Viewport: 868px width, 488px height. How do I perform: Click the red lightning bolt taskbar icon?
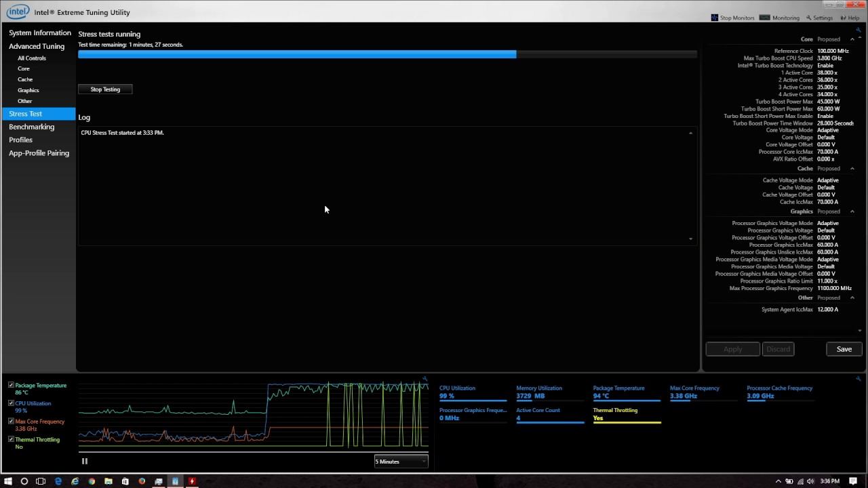tap(192, 481)
